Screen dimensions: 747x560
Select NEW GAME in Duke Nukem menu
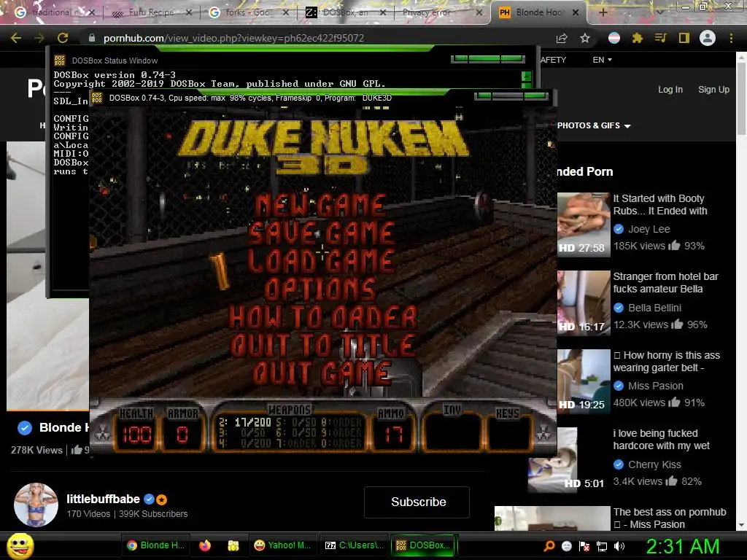click(320, 205)
